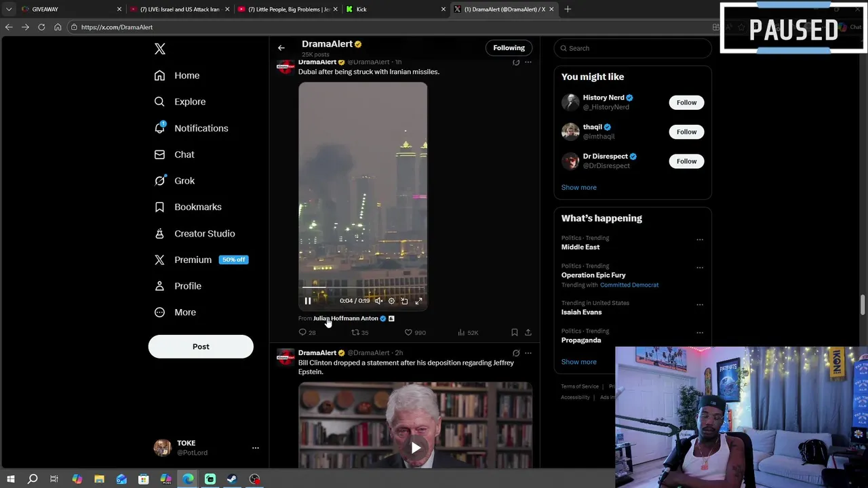Follow Dr Disrespect
Screen dimensions: 868x488
686,161
